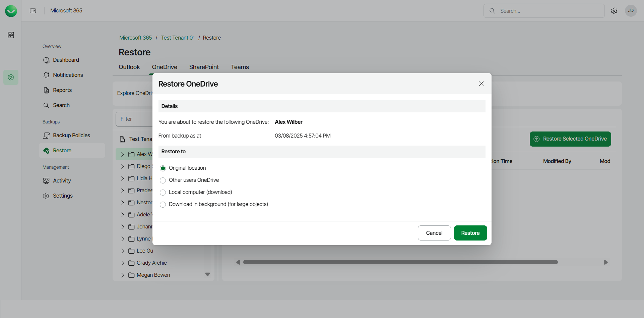Switch to the Teams tab
The width and height of the screenshot is (644, 318).
pyautogui.click(x=240, y=67)
